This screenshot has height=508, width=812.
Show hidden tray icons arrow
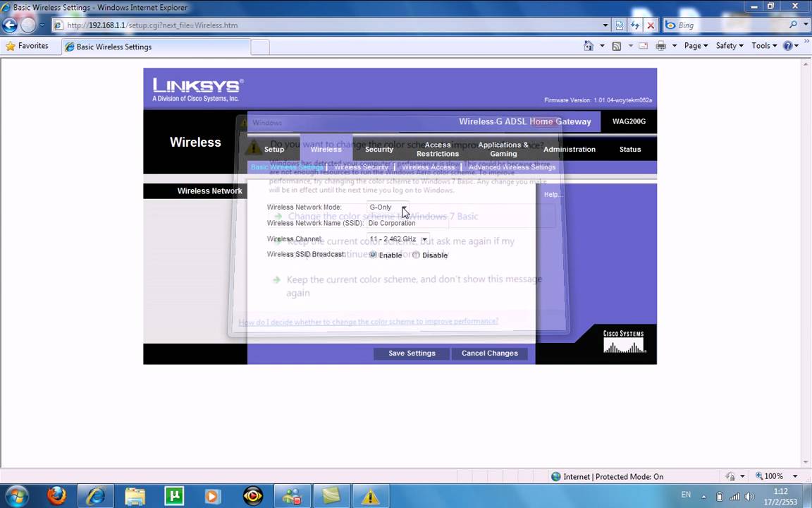pos(703,497)
